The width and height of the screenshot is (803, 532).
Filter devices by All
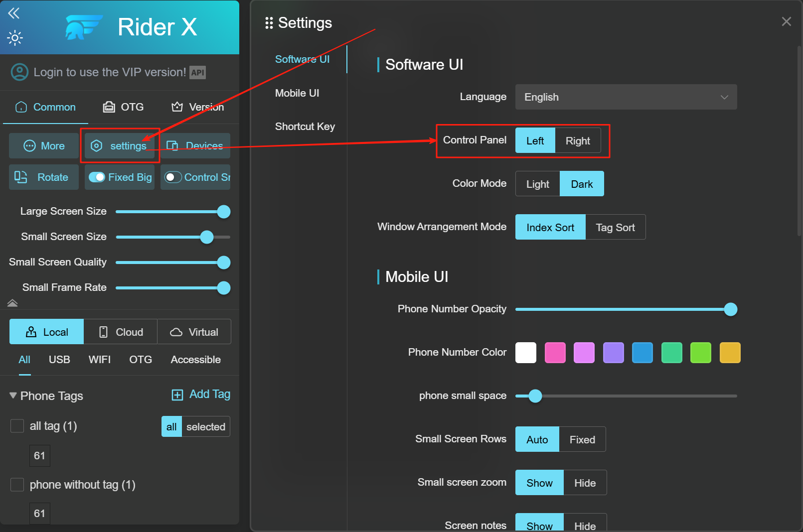click(x=24, y=360)
